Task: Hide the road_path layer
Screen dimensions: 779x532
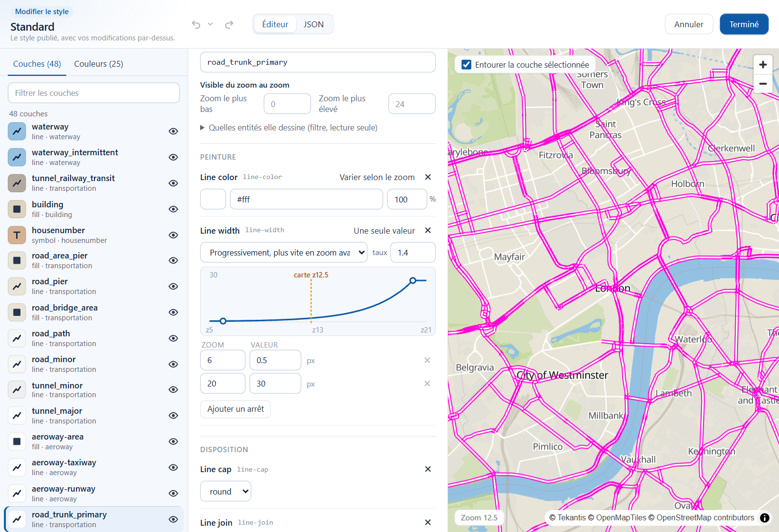Action: (173, 338)
